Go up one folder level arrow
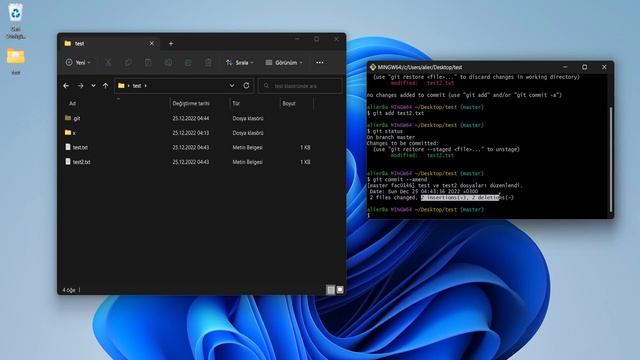Viewport: 640px width, 360px height. 106,86
